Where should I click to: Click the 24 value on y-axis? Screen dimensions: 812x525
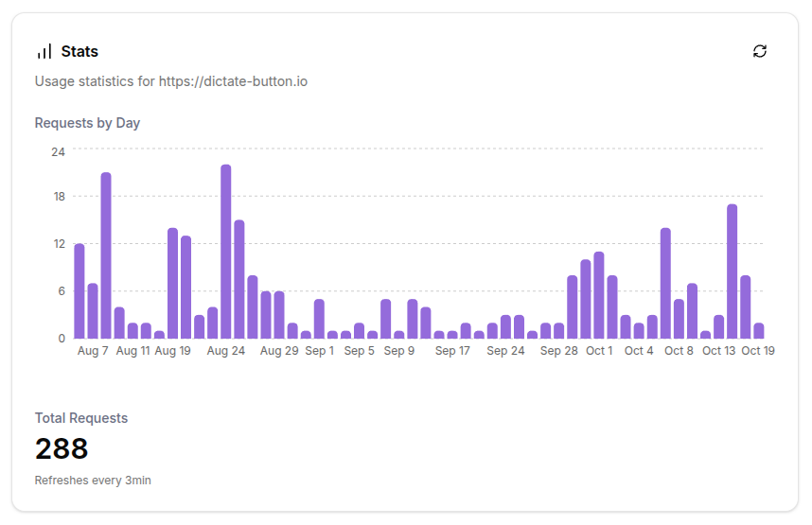[58, 151]
